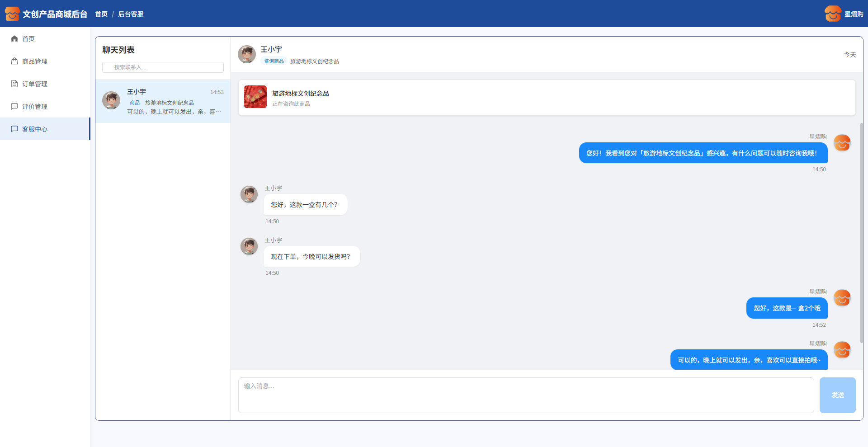Click the document icon for 订单管理

pyautogui.click(x=14, y=84)
